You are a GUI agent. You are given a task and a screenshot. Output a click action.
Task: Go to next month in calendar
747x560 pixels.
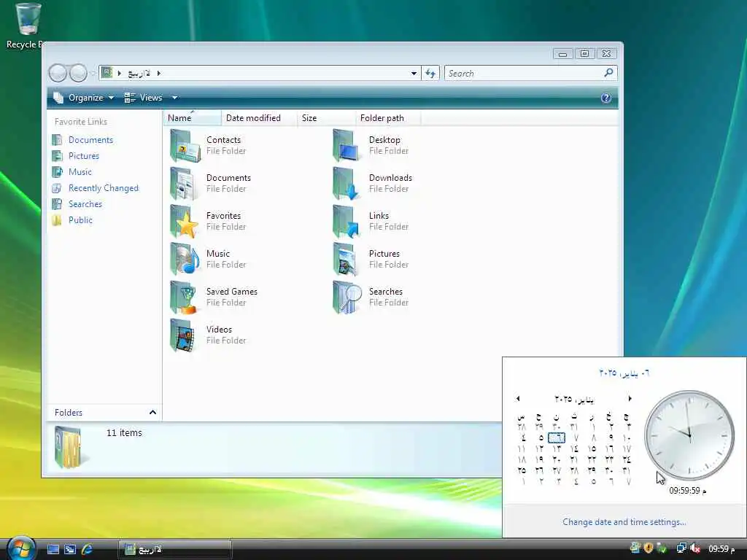630,399
